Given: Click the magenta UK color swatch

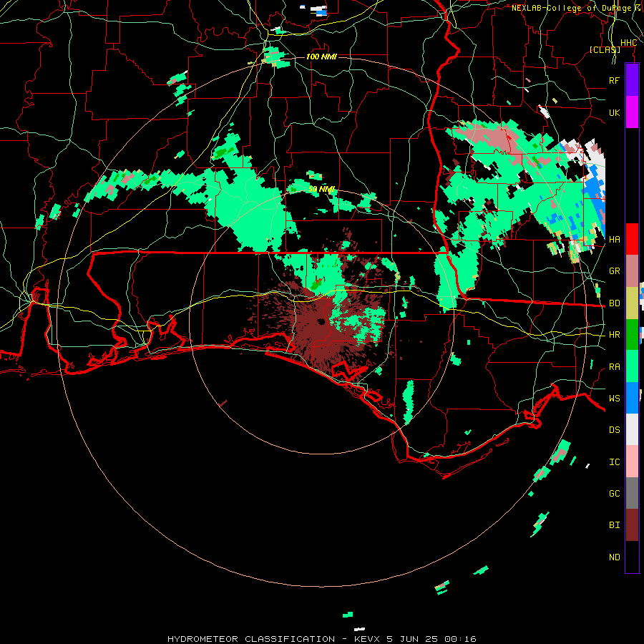Looking at the screenshot, I should 632,112.
